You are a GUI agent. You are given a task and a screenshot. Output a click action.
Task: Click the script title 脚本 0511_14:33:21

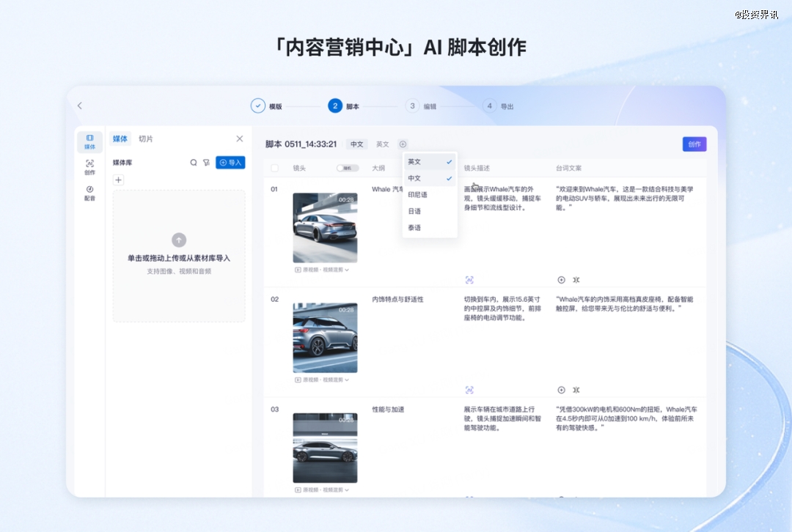point(301,144)
